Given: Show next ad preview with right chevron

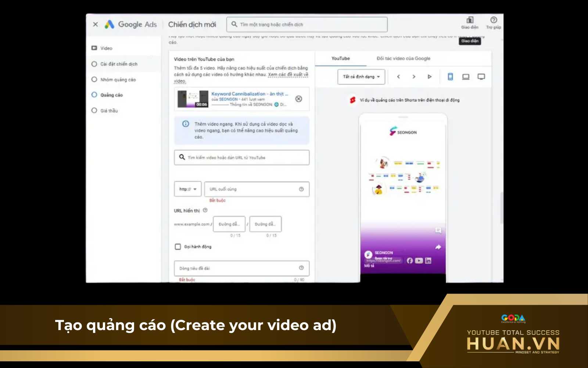Looking at the screenshot, I should (x=414, y=77).
